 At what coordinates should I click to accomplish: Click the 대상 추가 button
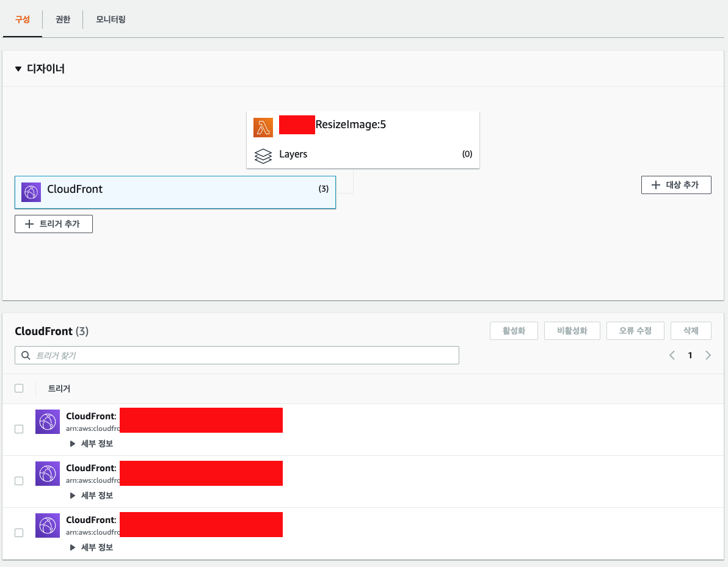[676, 184]
